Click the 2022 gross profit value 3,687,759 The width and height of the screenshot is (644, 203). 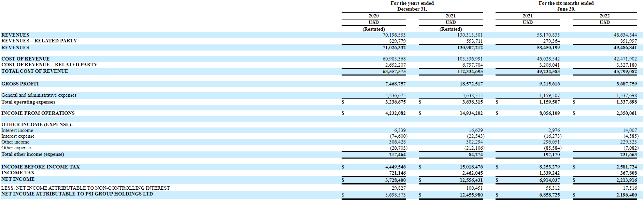click(x=626, y=84)
